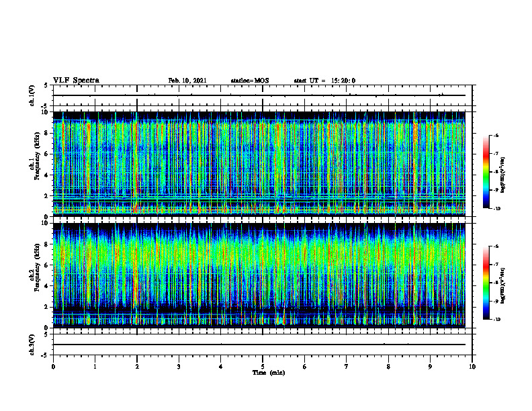The image size is (532, 411).
Task: Select the 'VLF Spectra' plot title
Action: click(76, 81)
